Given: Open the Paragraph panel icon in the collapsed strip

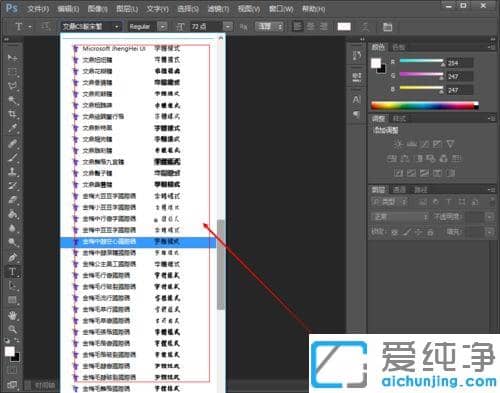Looking at the screenshot, I should click(x=356, y=114).
